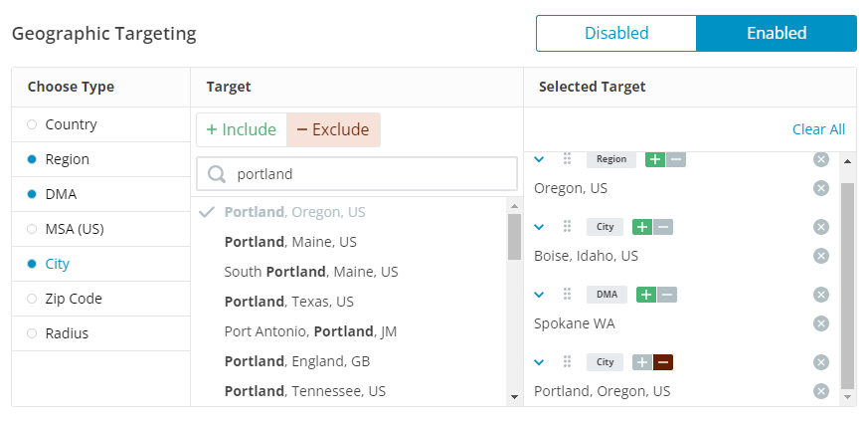This screenshot has width=868, height=424.
Task: Click plus icon on City group above Boise
Action: pos(642,227)
